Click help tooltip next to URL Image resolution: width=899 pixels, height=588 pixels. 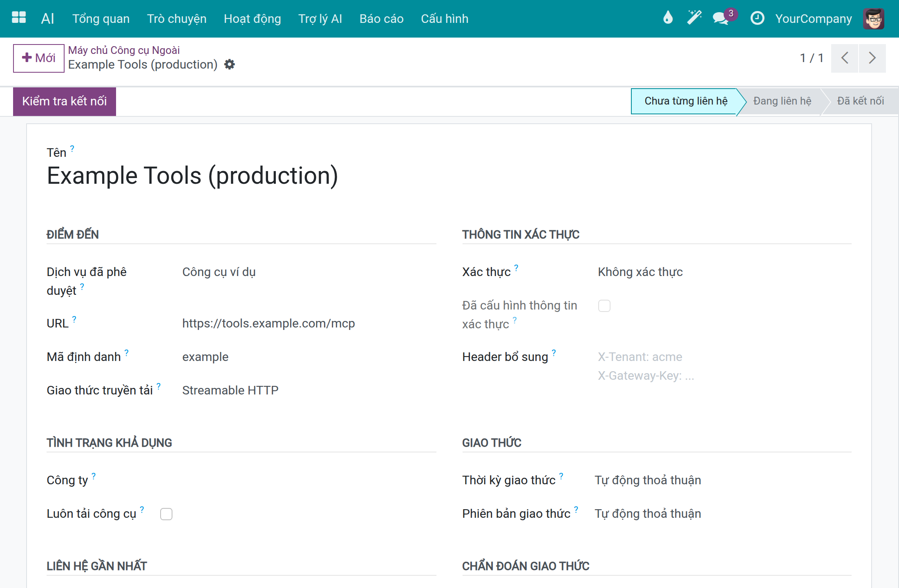click(x=74, y=319)
